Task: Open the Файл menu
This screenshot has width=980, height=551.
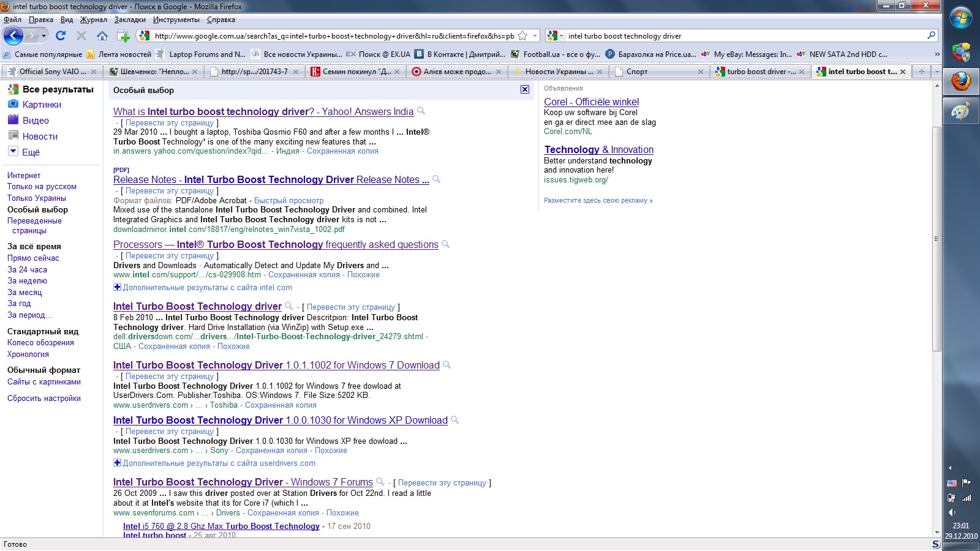Action: pyautogui.click(x=12, y=20)
